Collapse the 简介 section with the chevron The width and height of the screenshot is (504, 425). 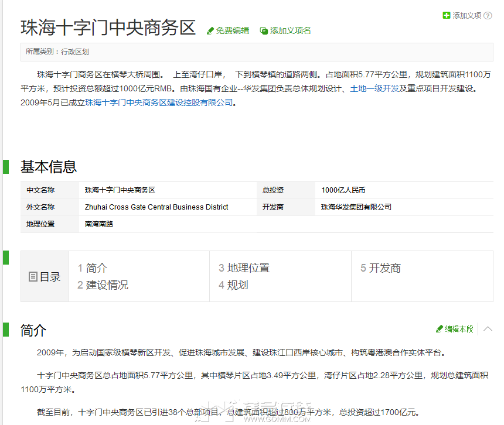[488, 328]
